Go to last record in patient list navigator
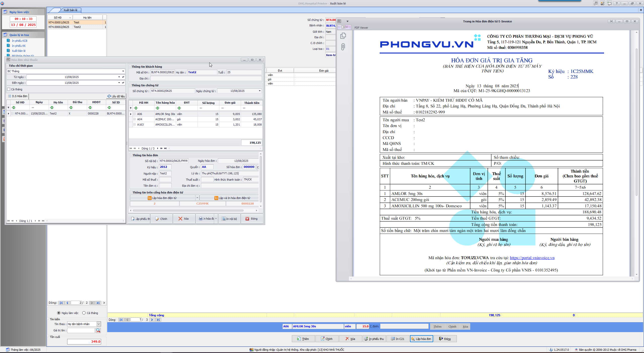Screen dimensions: 644x353 [x=98, y=303]
